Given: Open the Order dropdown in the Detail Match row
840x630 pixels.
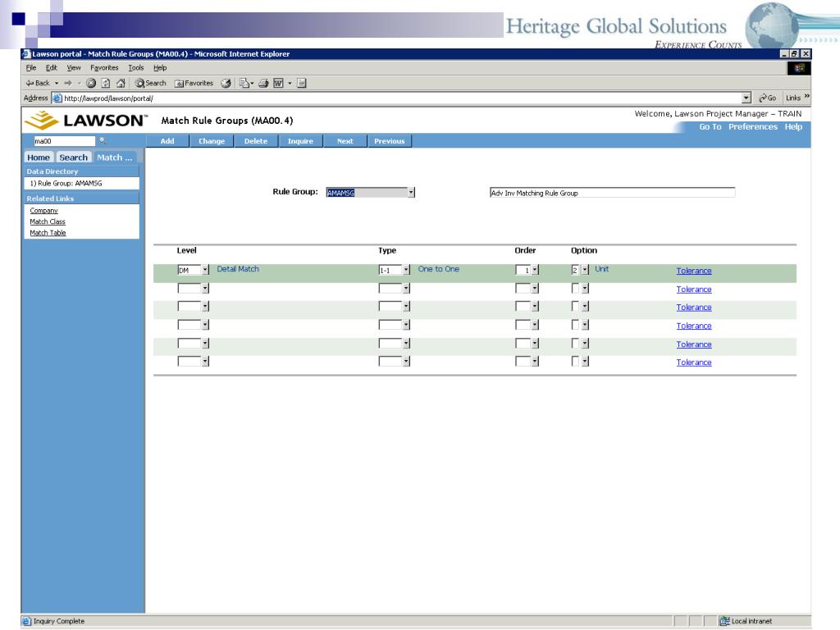Looking at the screenshot, I should [535, 270].
